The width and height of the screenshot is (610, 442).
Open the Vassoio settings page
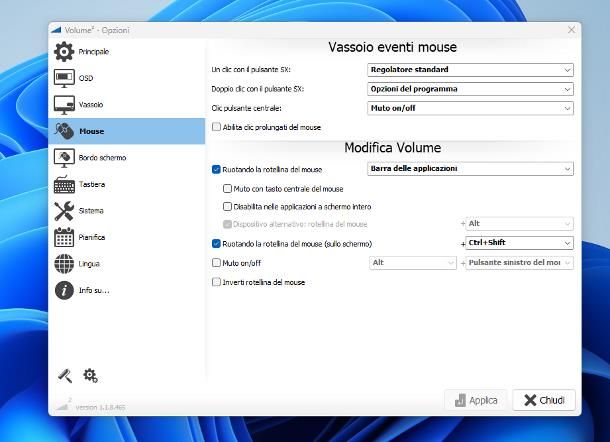pyautogui.click(x=91, y=105)
